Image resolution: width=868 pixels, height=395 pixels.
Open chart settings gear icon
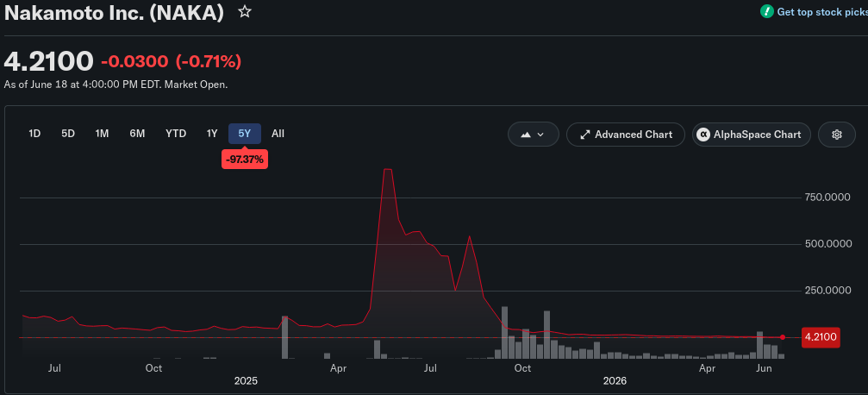[836, 135]
